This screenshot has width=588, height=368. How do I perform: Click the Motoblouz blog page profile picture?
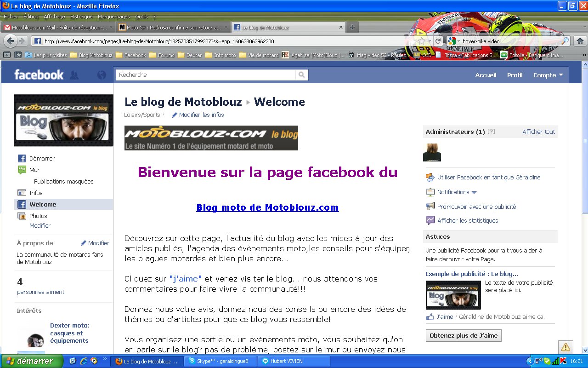(x=63, y=121)
